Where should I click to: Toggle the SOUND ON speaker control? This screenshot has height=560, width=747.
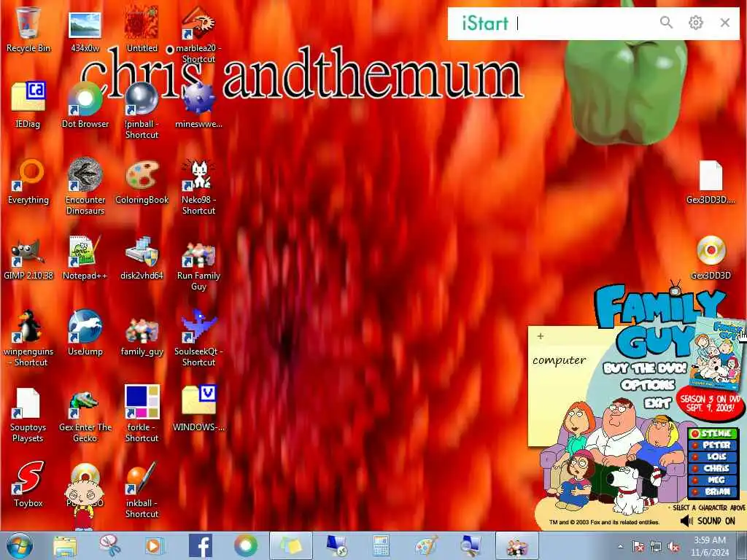point(708,521)
